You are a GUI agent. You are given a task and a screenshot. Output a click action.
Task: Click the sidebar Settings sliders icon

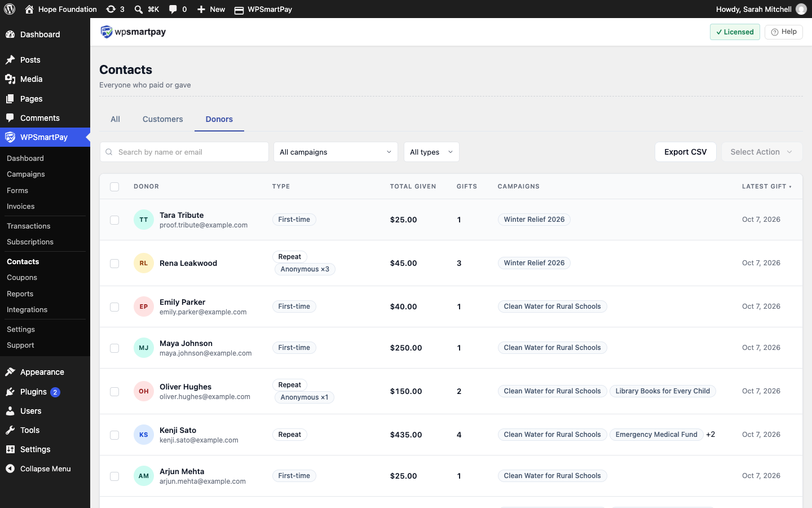(x=10, y=449)
